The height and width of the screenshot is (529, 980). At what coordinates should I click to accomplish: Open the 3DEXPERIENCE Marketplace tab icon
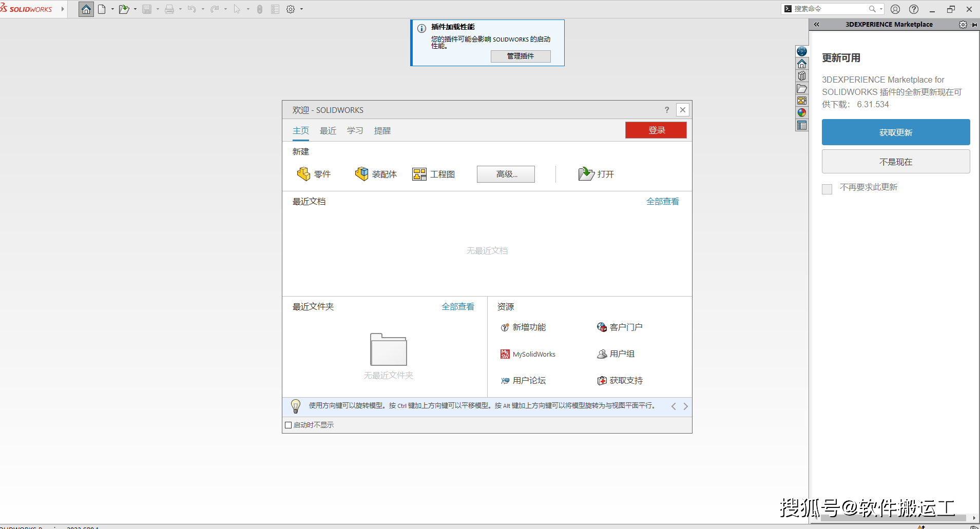tap(802, 51)
